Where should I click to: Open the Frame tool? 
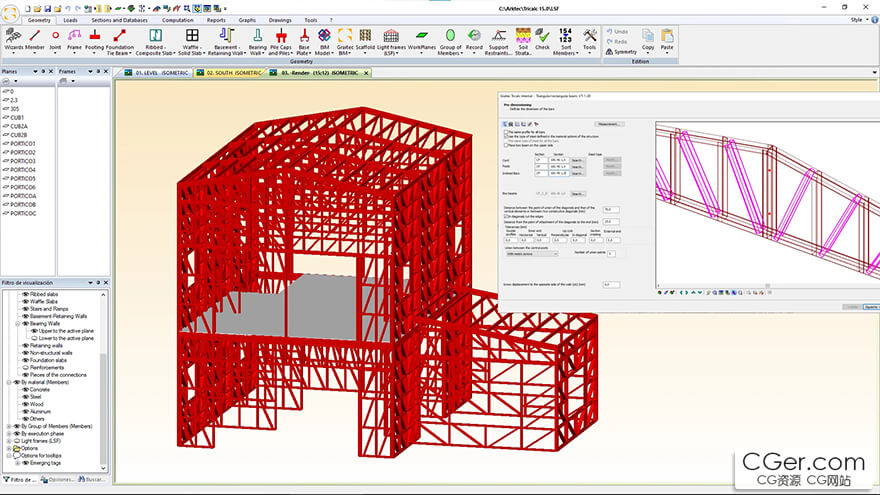pyautogui.click(x=74, y=40)
